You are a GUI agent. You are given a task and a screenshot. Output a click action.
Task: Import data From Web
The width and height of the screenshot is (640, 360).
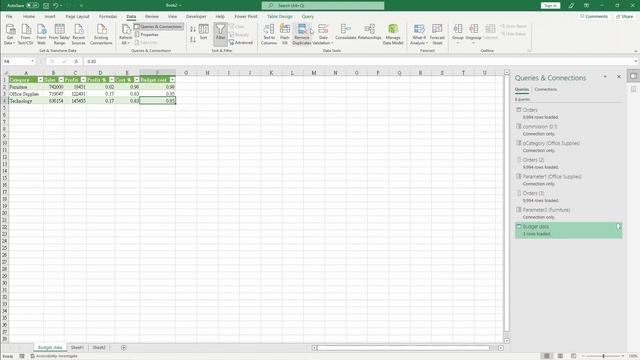coord(41,34)
